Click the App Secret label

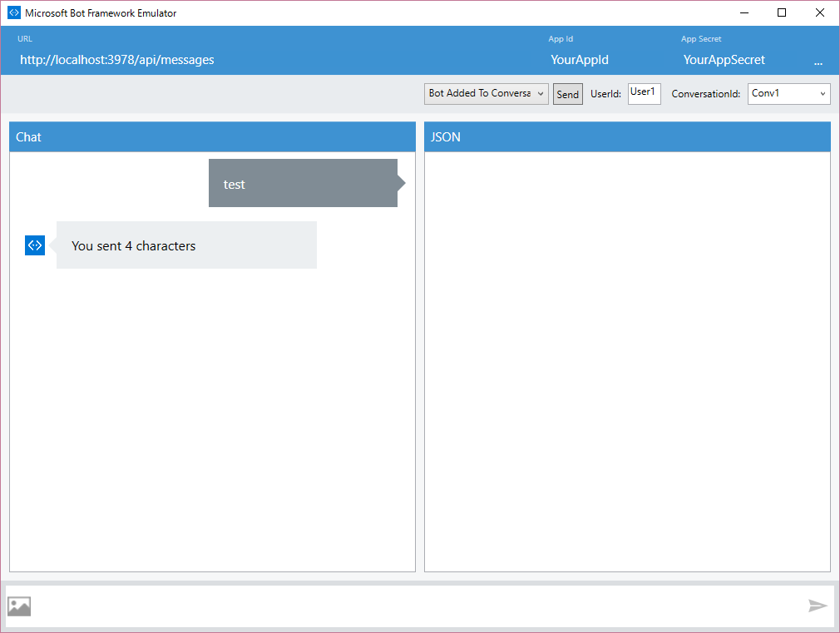point(701,38)
